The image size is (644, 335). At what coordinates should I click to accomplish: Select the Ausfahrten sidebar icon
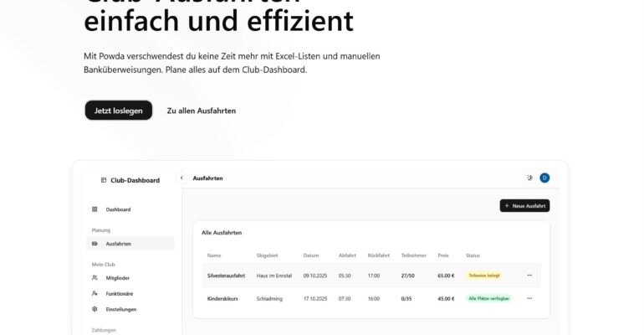[x=95, y=244]
